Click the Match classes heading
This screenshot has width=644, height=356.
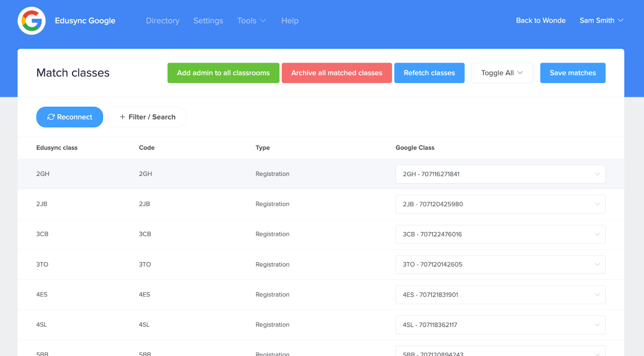(73, 73)
